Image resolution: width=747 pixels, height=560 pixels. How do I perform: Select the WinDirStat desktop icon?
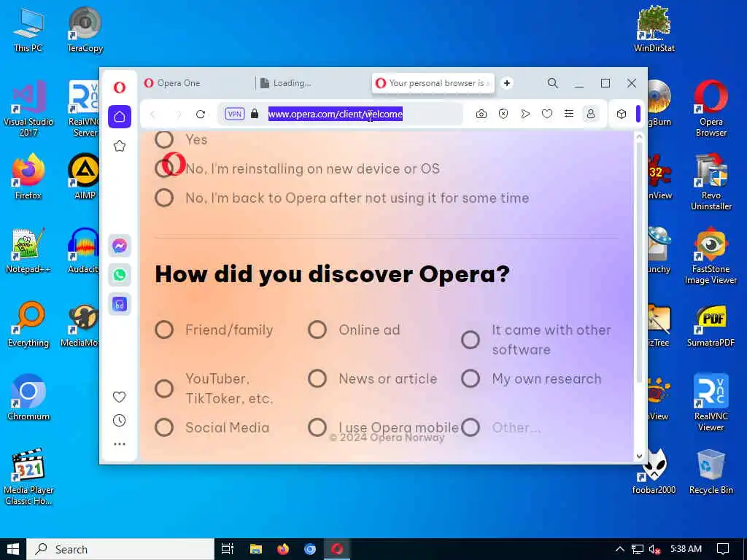point(654,28)
